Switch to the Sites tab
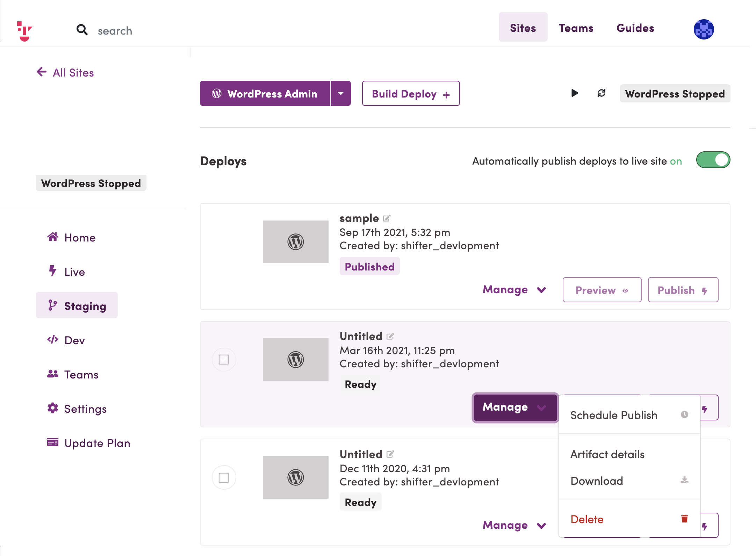Screen dimensions: 756x556 point(523,27)
